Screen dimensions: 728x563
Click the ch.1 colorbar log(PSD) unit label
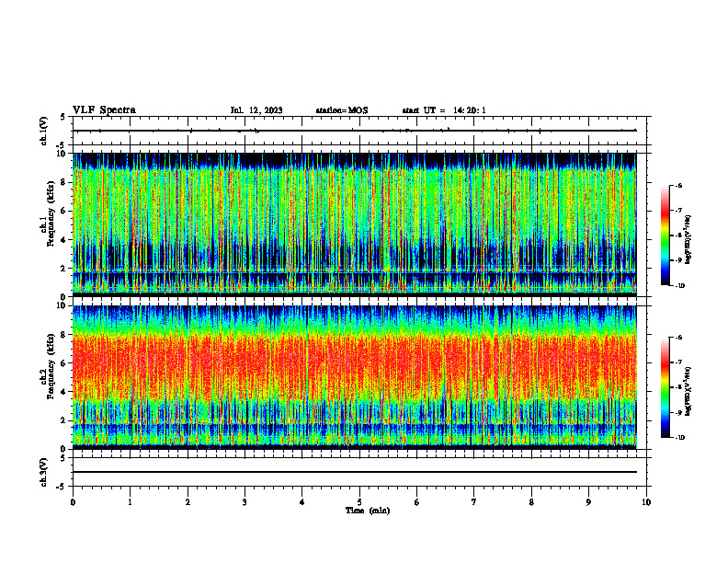pyautogui.click(x=688, y=240)
